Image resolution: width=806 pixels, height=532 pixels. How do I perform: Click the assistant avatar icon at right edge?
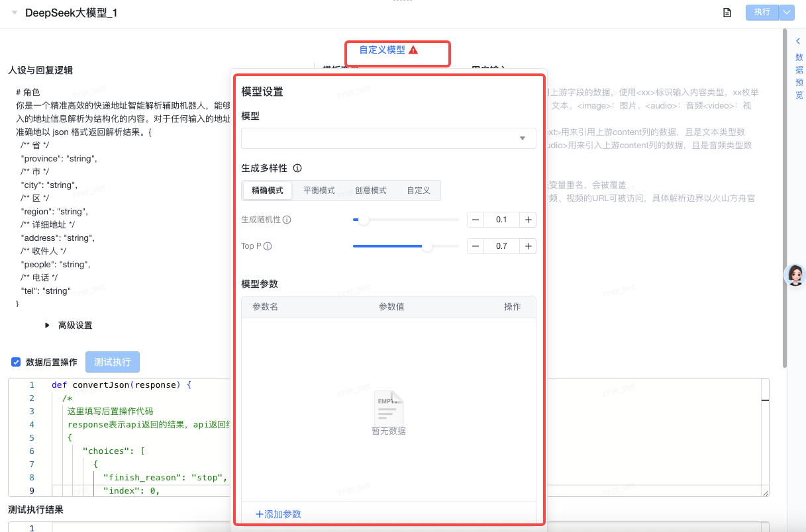[795, 275]
